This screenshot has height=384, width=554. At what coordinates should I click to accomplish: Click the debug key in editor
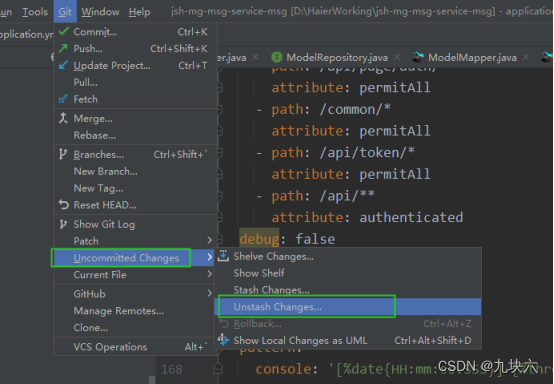point(259,239)
